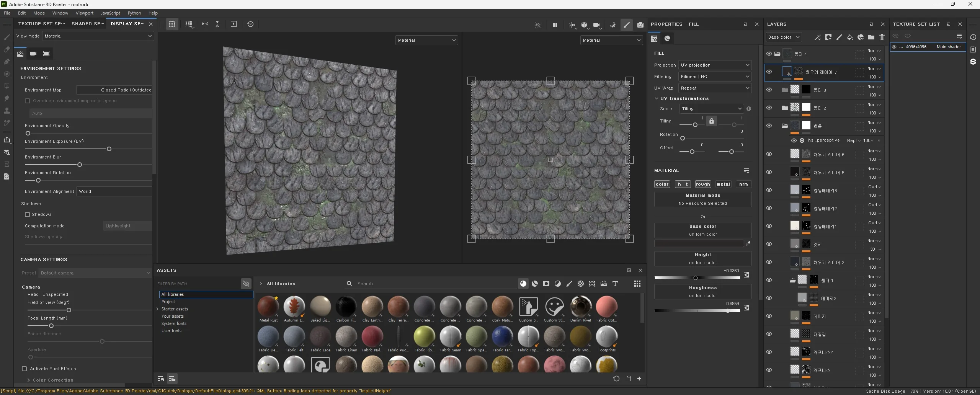Pause the viewport rendering

pyautogui.click(x=555, y=25)
